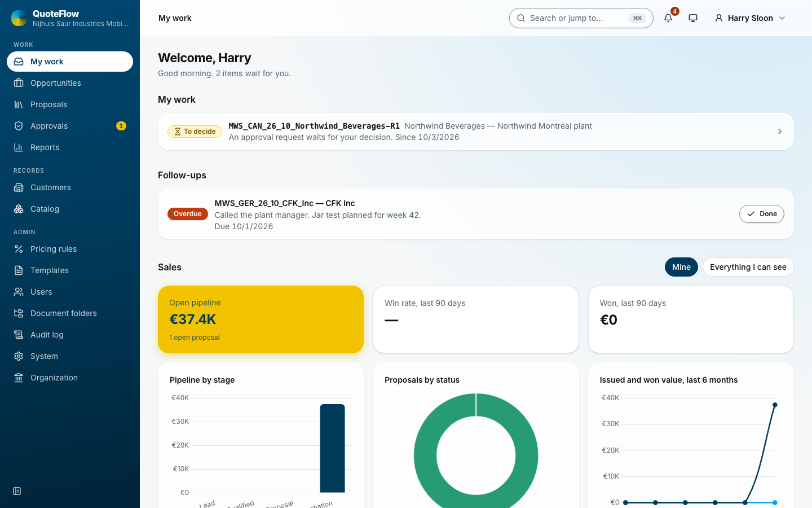This screenshot has width=812, height=508.
Task: Click the display monitor icon in header
Action: 693,18
